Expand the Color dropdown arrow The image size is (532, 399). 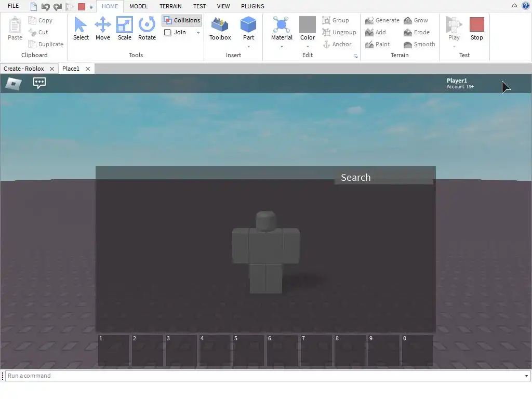tap(308, 46)
